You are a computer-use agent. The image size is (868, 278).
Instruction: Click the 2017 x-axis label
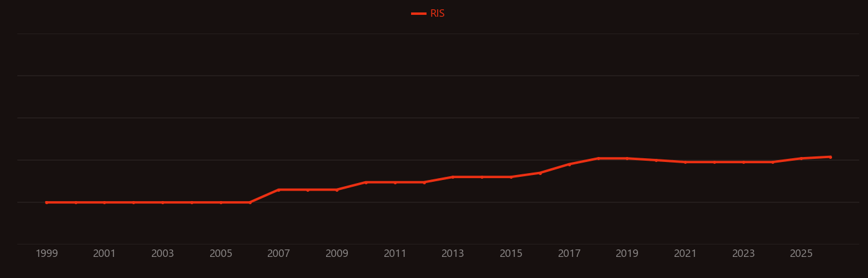coord(569,254)
